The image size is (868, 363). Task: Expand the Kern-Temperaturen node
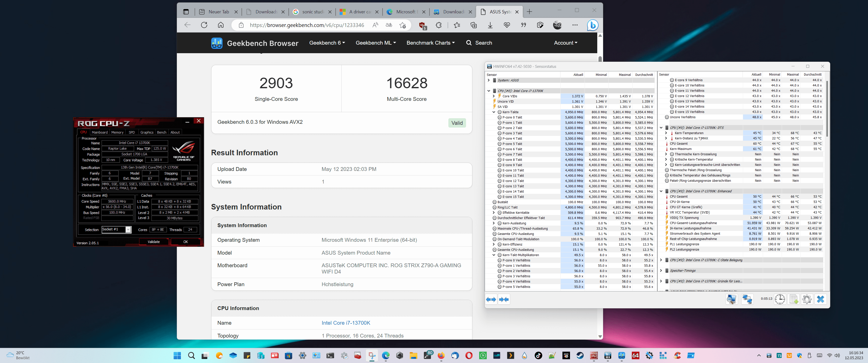pyautogui.click(x=666, y=133)
